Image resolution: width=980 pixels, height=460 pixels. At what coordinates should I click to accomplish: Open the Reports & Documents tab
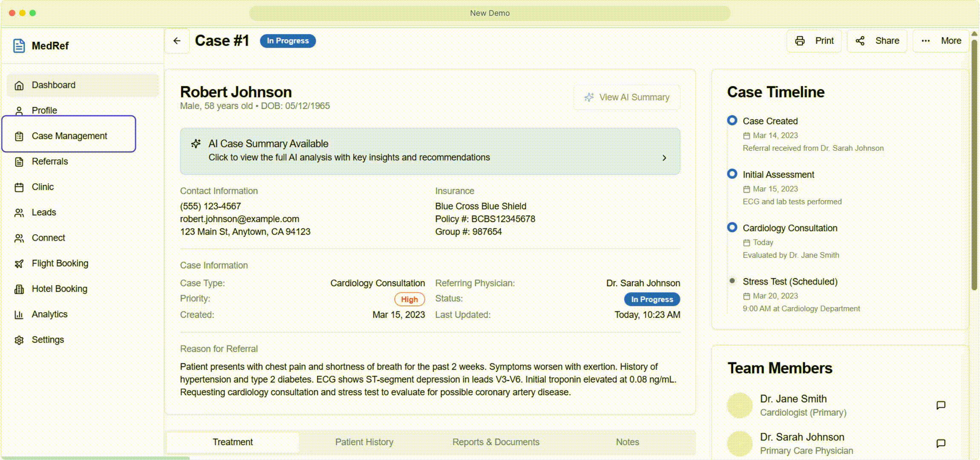pos(496,442)
